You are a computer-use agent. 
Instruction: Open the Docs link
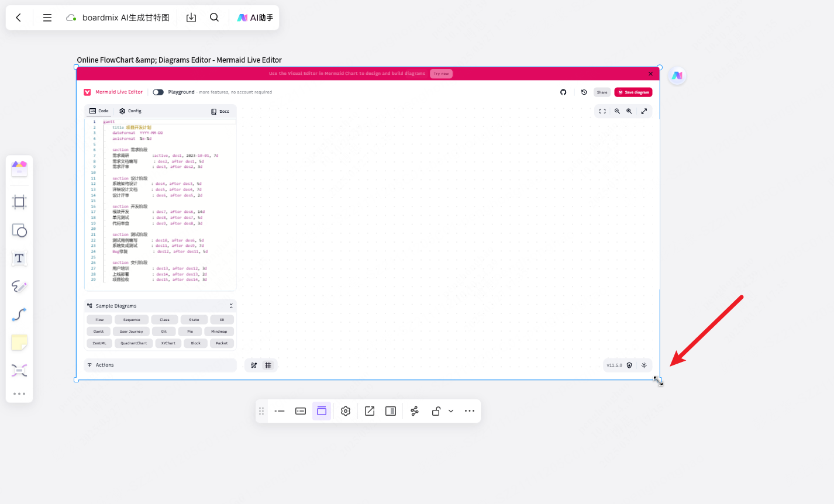coord(220,111)
